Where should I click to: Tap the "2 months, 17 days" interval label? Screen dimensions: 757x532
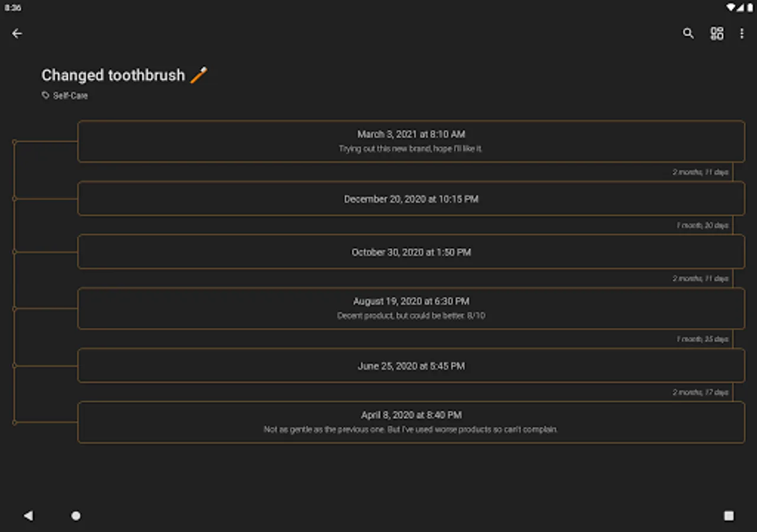pos(700,392)
